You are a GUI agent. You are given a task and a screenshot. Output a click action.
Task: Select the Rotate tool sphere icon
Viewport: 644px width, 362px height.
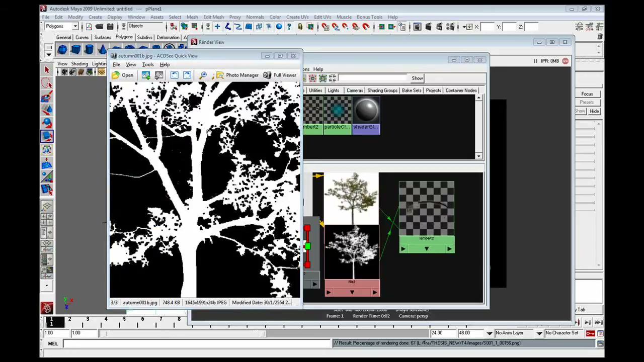[x=47, y=123]
